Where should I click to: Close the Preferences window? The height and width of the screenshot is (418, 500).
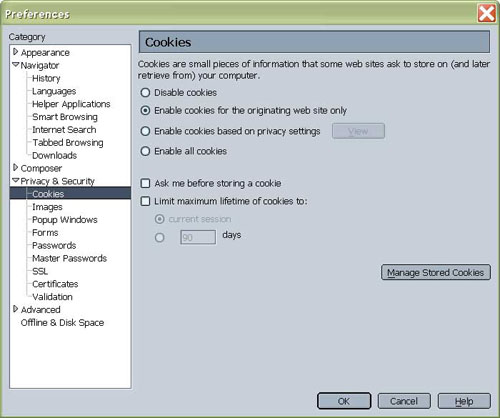pyautogui.click(x=486, y=14)
